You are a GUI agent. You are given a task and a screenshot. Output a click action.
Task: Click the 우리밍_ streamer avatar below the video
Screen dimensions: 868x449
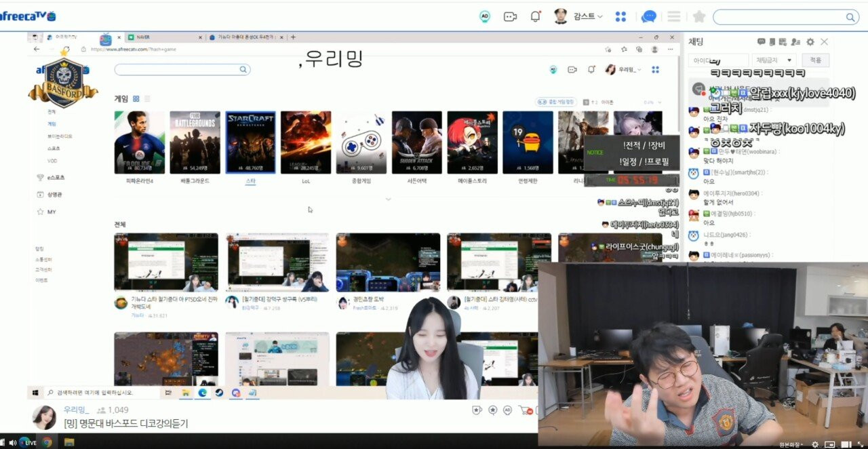(44, 417)
